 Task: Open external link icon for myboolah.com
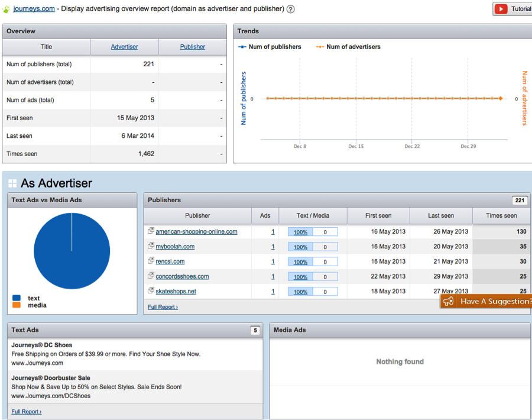coord(151,246)
